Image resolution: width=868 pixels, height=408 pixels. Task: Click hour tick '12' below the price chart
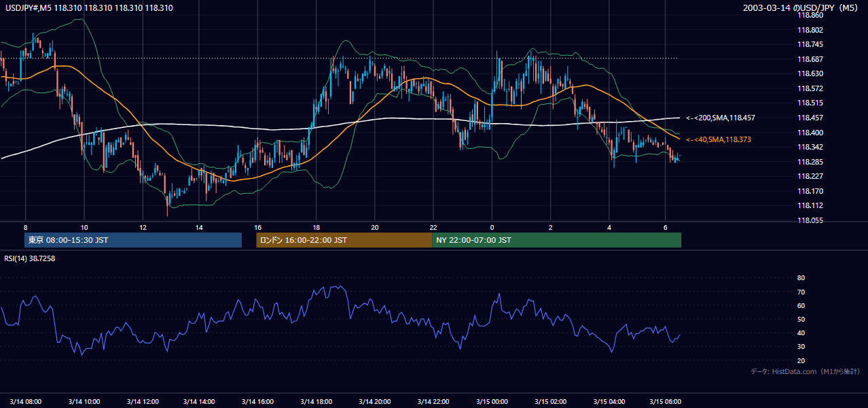tap(142, 227)
